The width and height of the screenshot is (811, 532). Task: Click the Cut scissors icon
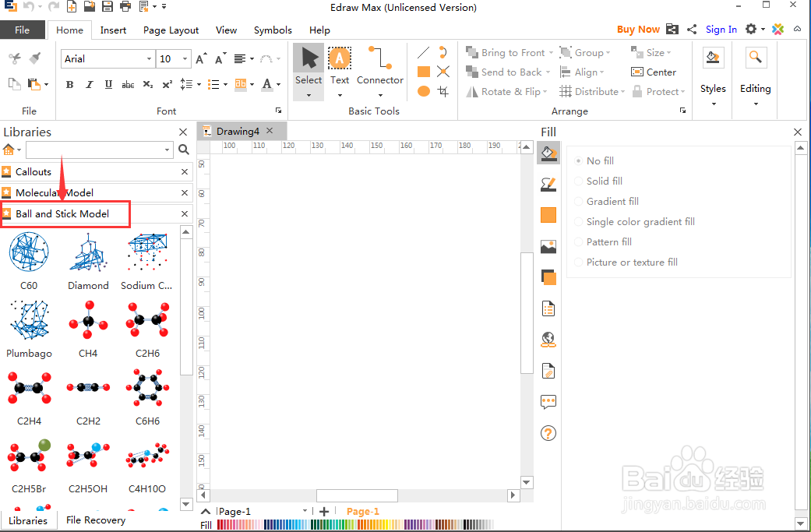coord(15,58)
